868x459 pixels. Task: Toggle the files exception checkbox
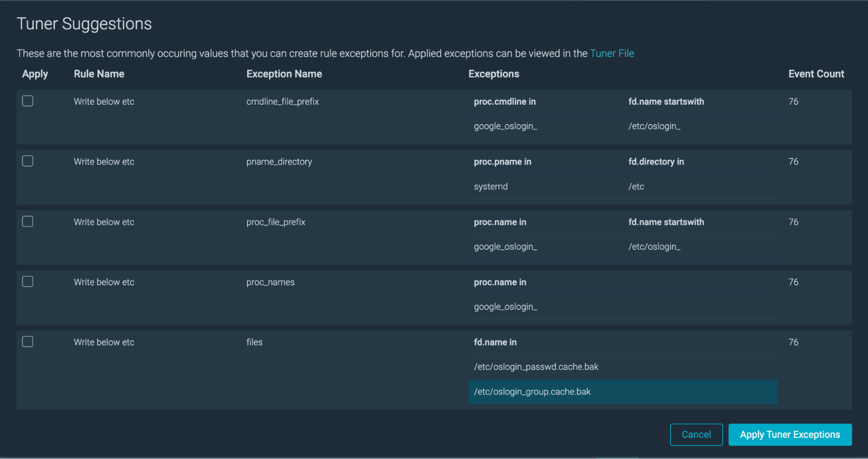coord(28,342)
